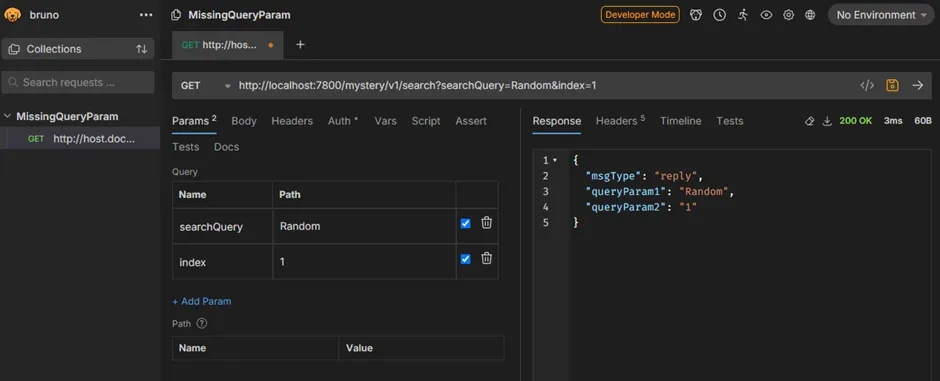940x381 pixels.
Task: Download the response with download icon
Action: (x=827, y=121)
